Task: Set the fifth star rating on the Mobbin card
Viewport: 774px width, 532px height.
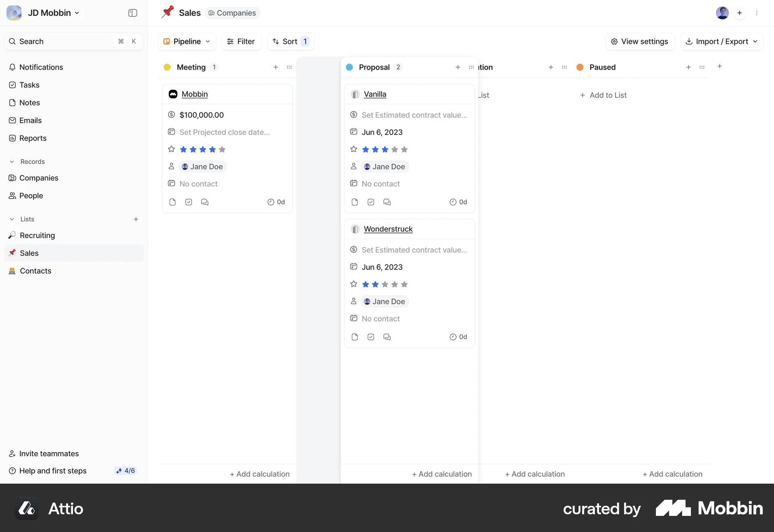Action: point(222,149)
